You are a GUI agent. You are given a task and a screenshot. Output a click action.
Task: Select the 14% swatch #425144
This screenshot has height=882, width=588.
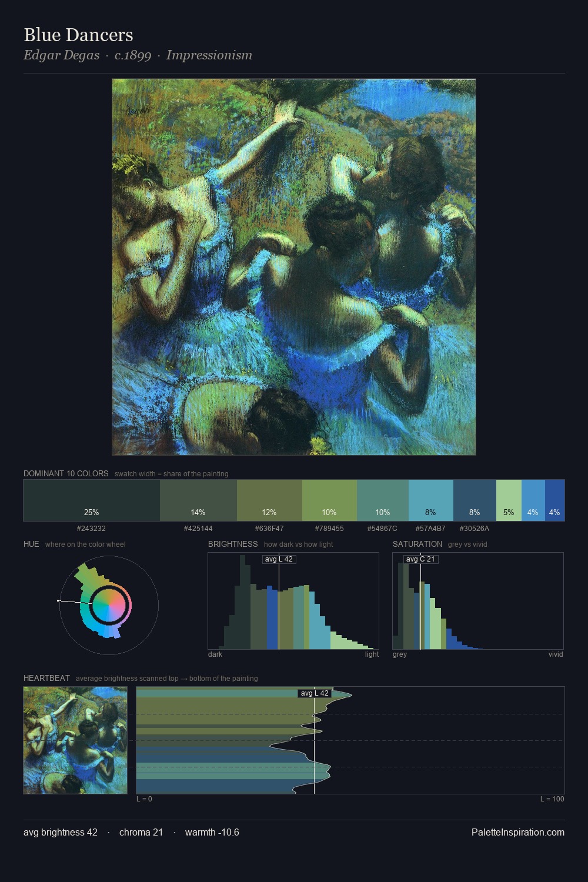[198, 500]
